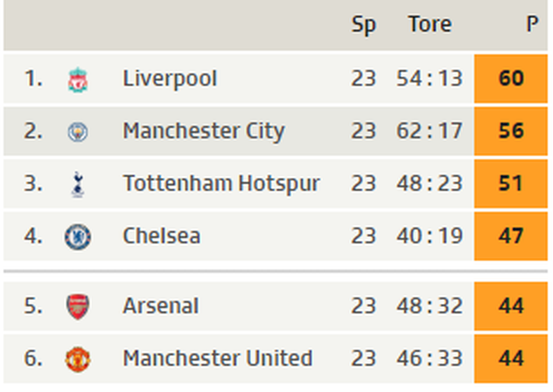Viewport: 553px width, 392px height.
Task: Open the Manchester City team link
Action: click(203, 131)
